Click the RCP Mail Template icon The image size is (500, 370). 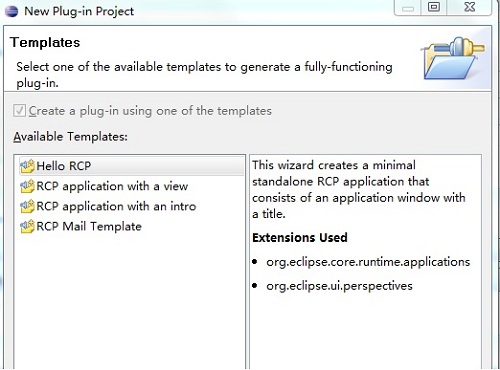(x=27, y=227)
